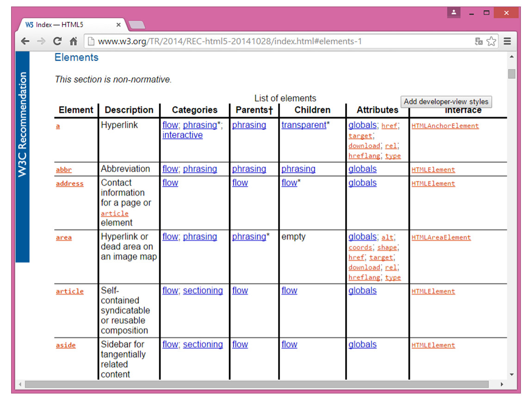This screenshot has width=532, height=400.
Task: Click sectioning link in the article row
Action: (203, 291)
